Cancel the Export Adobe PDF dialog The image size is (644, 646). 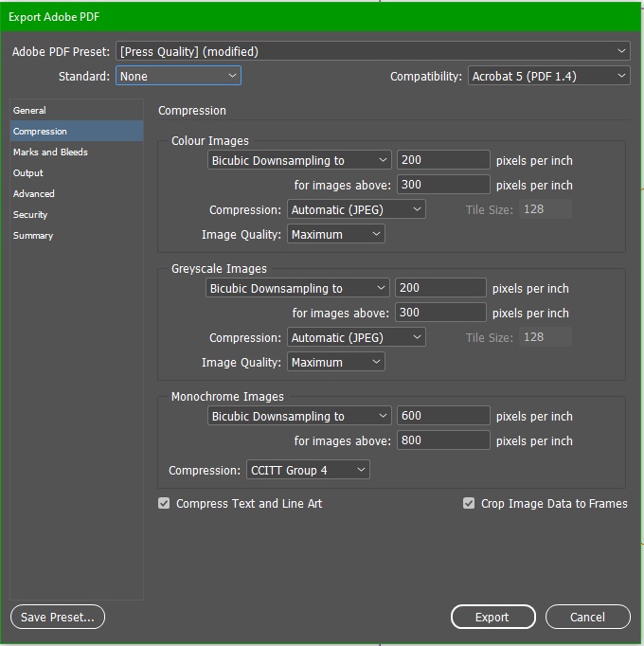(x=588, y=617)
